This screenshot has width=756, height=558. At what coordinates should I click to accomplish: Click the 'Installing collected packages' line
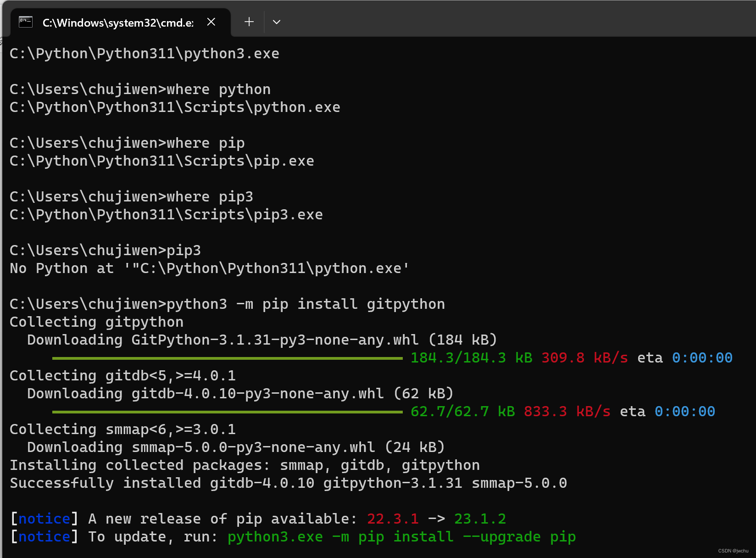[245, 465]
